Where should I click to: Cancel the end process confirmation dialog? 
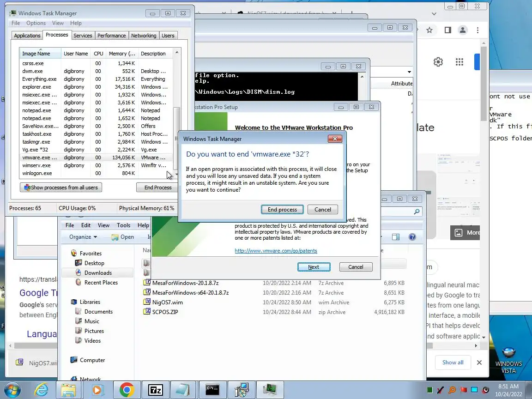(323, 210)
